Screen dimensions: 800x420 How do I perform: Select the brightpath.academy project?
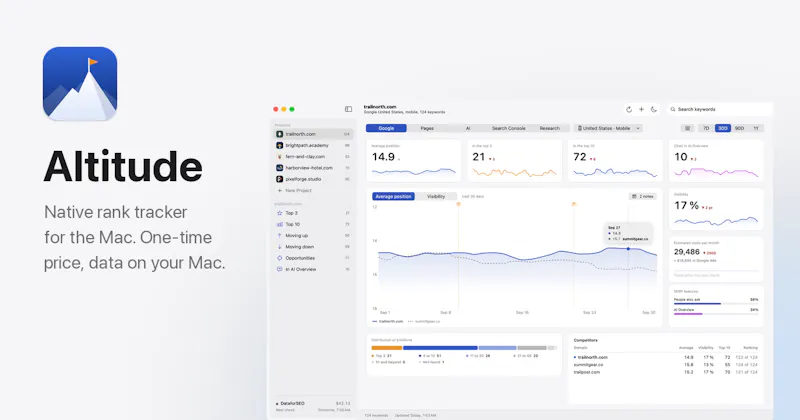point(313,145)
